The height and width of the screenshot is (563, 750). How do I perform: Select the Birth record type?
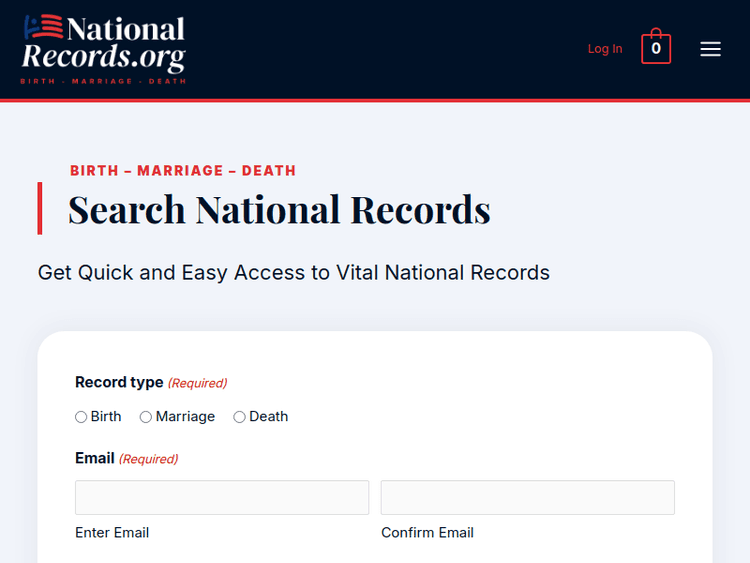coord(81,417)
